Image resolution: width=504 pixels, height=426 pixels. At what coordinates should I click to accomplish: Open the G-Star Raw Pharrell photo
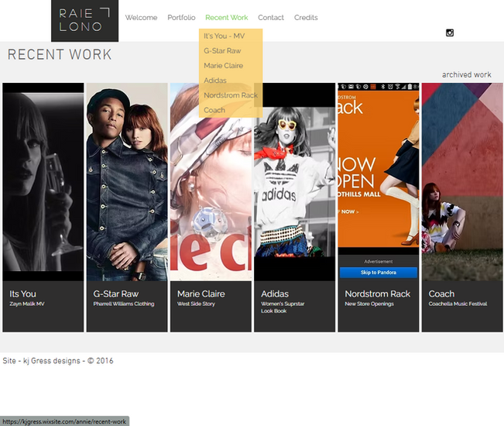coord(127,182)
